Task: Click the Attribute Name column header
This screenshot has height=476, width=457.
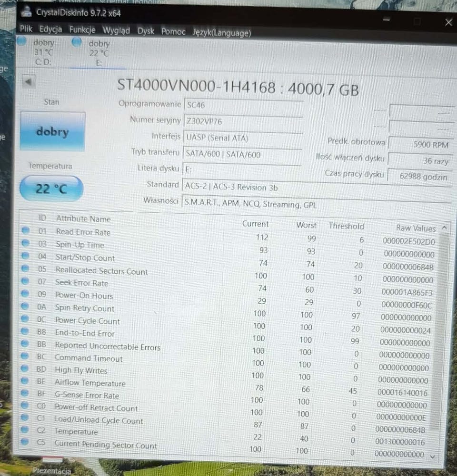Action: 83,218
